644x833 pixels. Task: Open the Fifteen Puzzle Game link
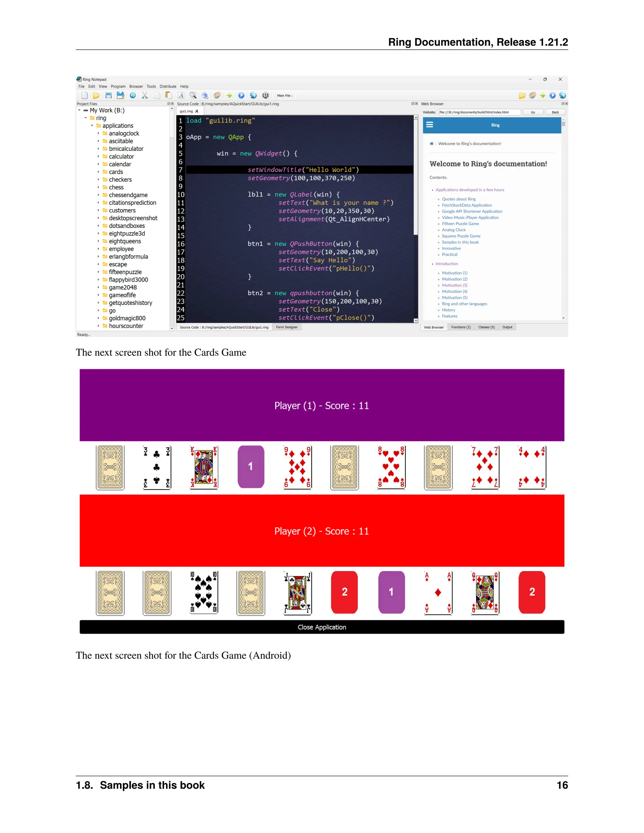point(460,224)
